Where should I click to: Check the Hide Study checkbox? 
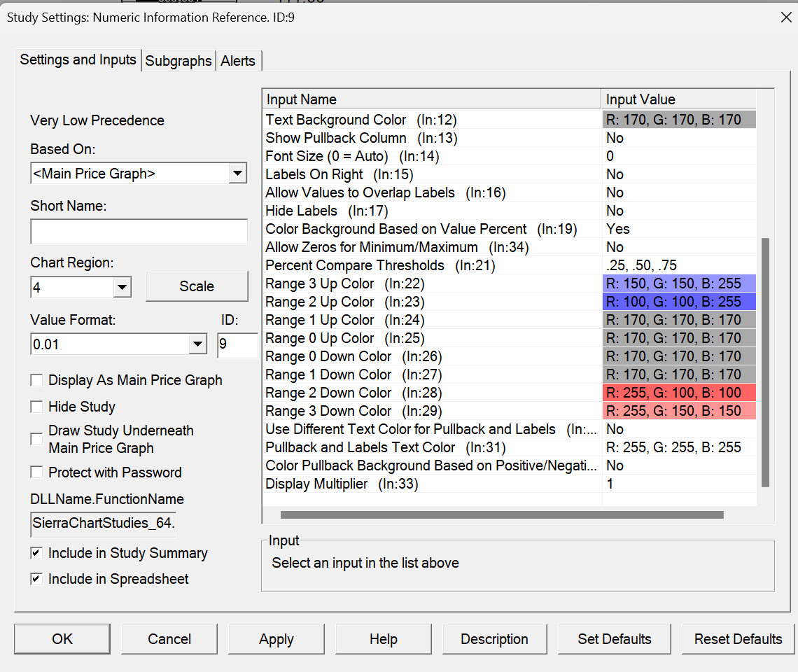(36, 407)
